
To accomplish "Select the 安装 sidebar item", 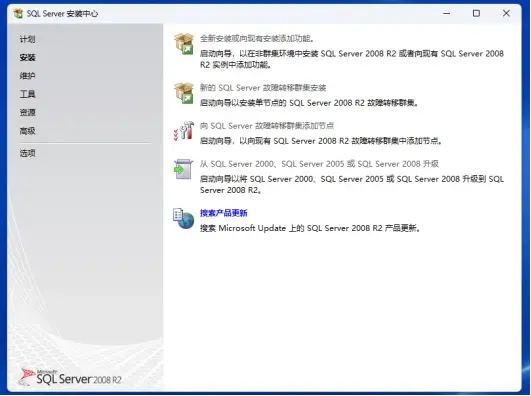I will point(27,58).
